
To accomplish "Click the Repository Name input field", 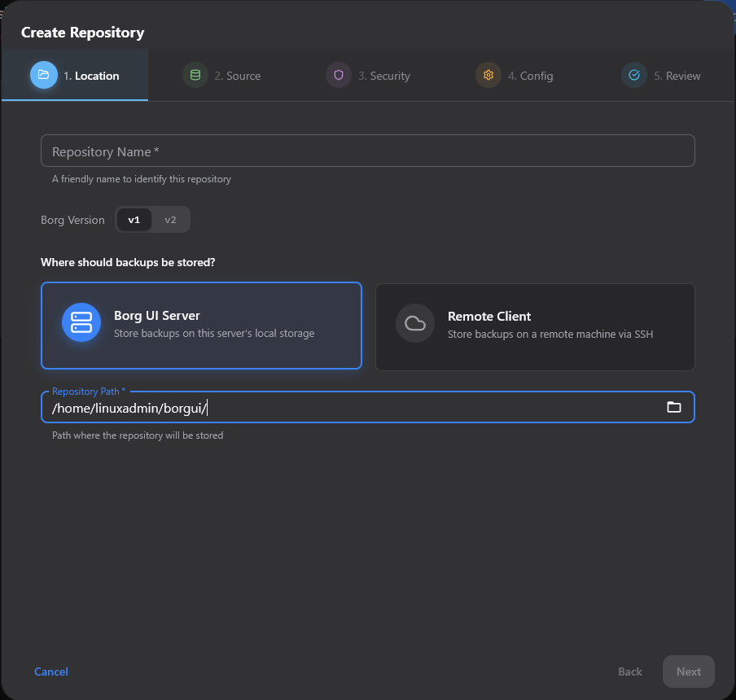I will point(368,151).
